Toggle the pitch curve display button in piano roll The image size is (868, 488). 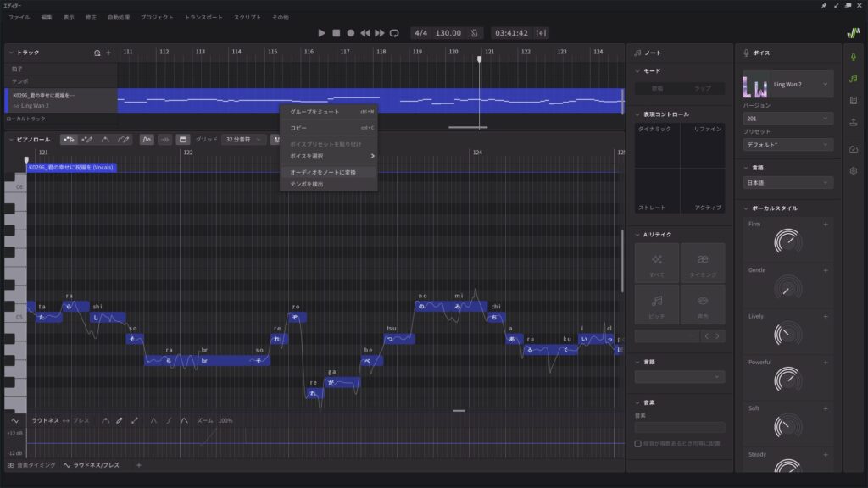coord(147,139)
